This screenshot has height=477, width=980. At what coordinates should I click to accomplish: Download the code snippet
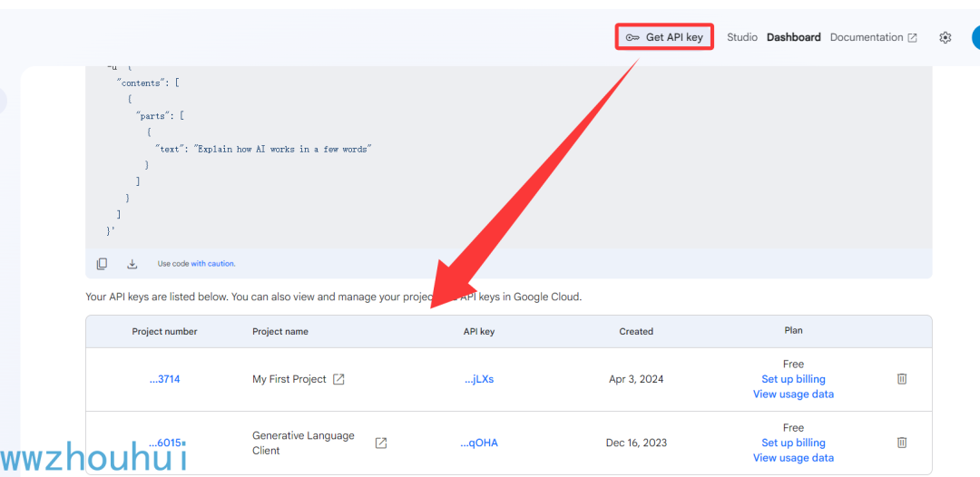coord(132,264)
